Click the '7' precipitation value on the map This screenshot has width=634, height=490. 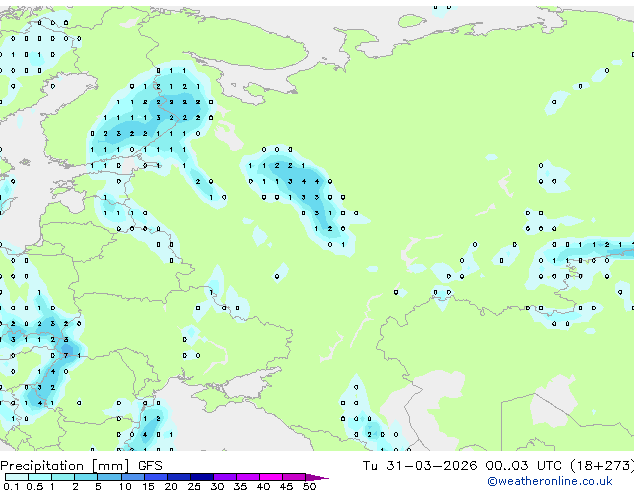(66, 355)
